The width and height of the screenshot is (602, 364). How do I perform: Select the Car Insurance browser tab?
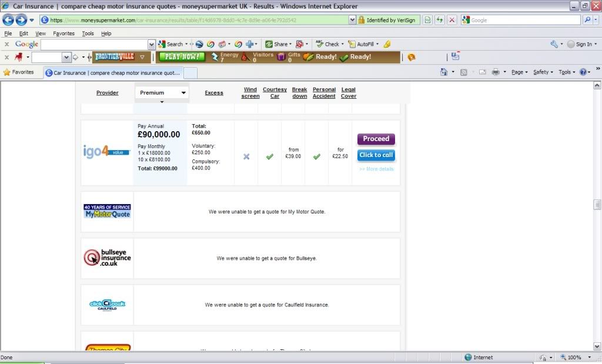[x=113, y=72]
